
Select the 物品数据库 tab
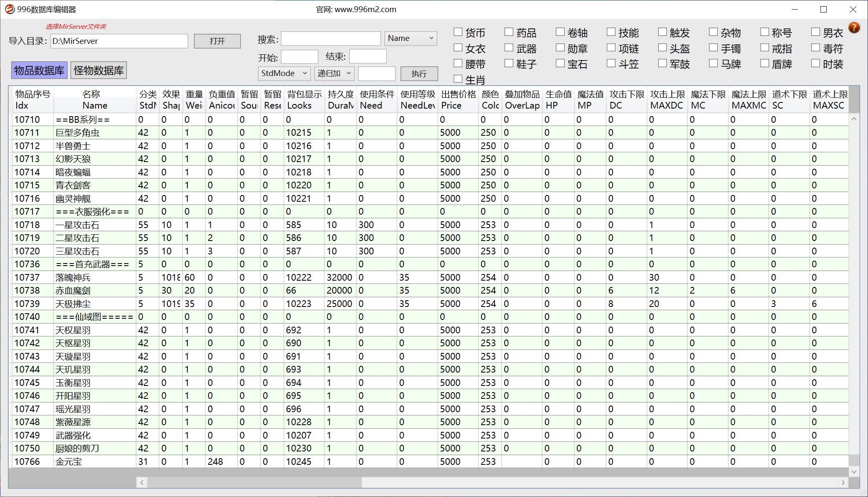coord(39,71)
